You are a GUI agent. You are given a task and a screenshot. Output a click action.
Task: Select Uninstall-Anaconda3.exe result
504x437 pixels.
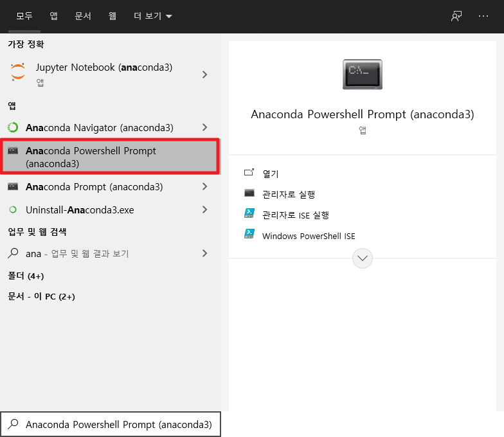(111, 210)
